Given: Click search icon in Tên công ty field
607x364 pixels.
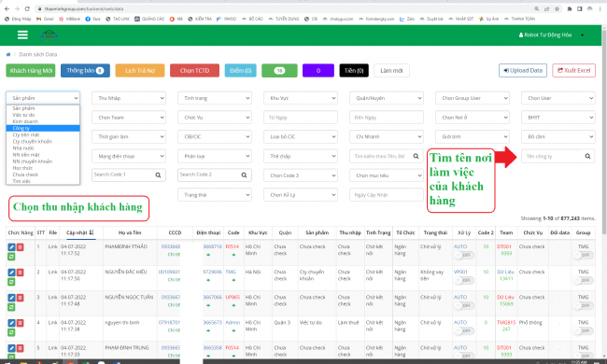Looking at the screenshot, I should pos(587,156).
